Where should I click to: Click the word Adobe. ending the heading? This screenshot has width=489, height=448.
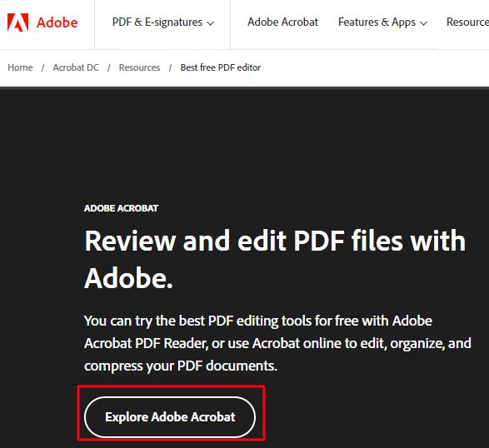tap(128, 277)
